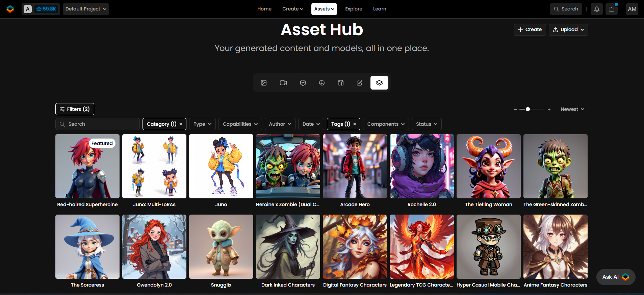Open the Newest sort dropdown
Screen dimensions: 644x295
(572, 109)
